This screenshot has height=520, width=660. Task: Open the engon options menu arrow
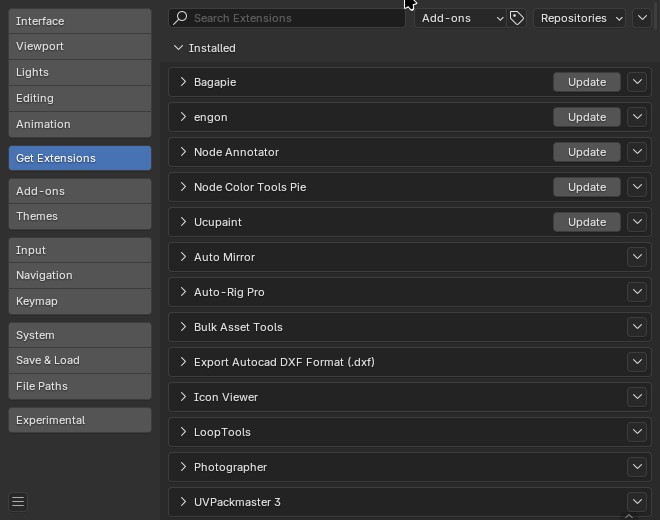(x=637, y=117)
